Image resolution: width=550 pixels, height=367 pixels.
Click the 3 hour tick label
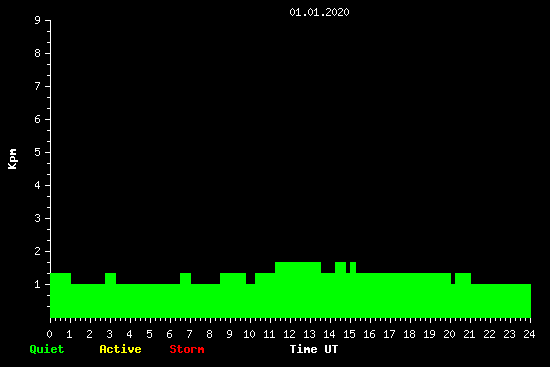109,334
